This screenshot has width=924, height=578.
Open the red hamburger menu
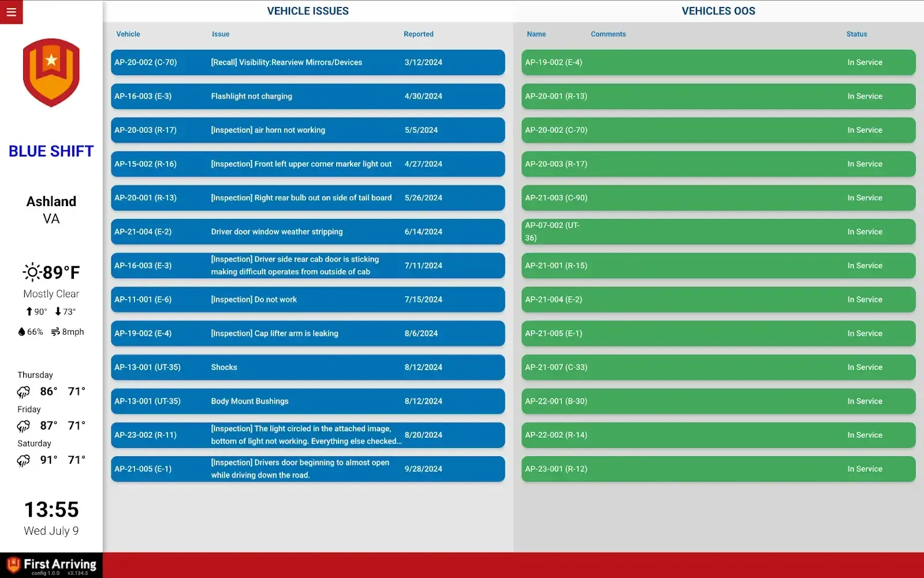[11, 12]
